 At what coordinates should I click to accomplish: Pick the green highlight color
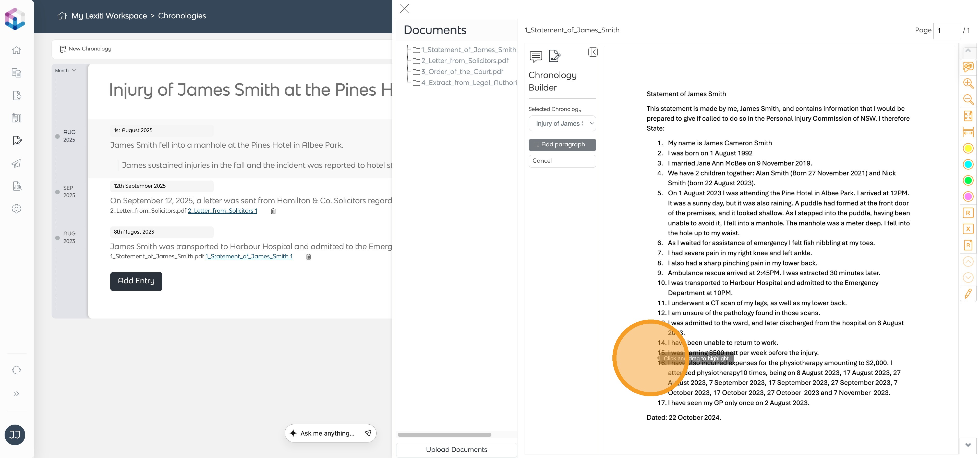(x=968, y=180)
